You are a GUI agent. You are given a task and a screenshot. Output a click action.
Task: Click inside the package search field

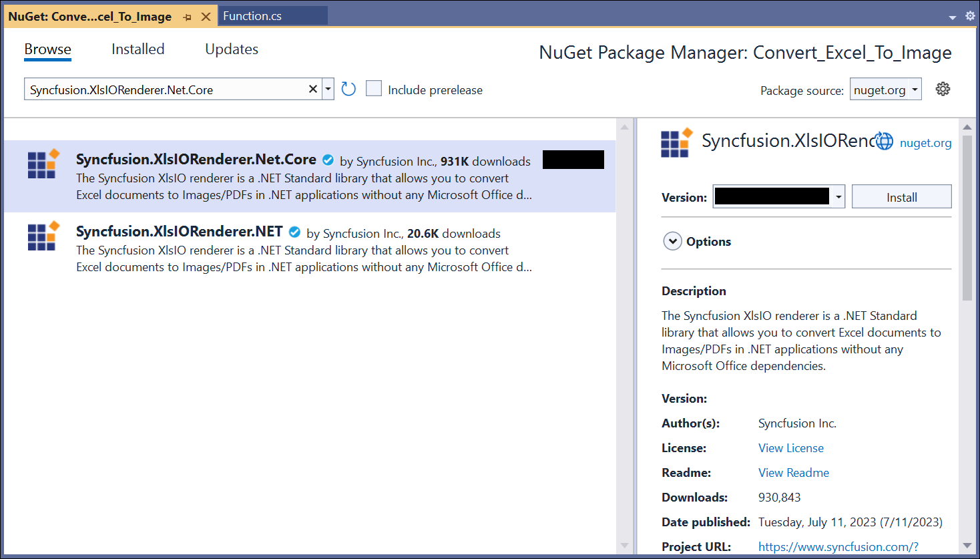[167, 89]
